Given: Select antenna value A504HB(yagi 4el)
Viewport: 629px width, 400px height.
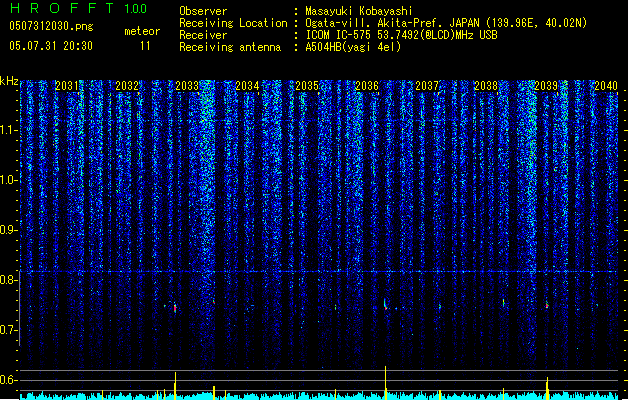Looking at the screenshot, I should (x=353, y=47).
